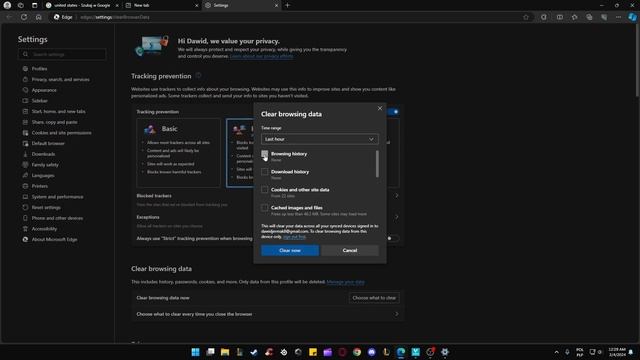Open System and performance settings
This screenshot has height=360, width=640.
click(x=57, y=197)
